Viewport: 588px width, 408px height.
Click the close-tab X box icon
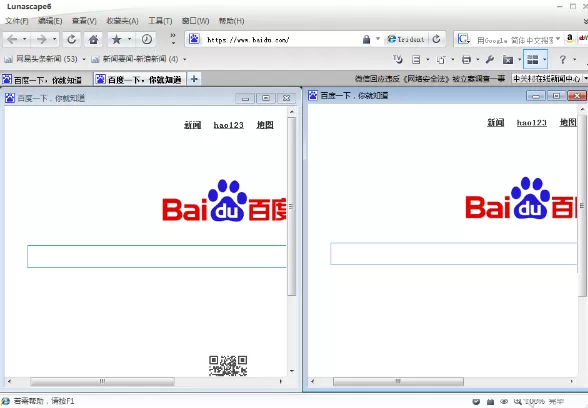508,60
